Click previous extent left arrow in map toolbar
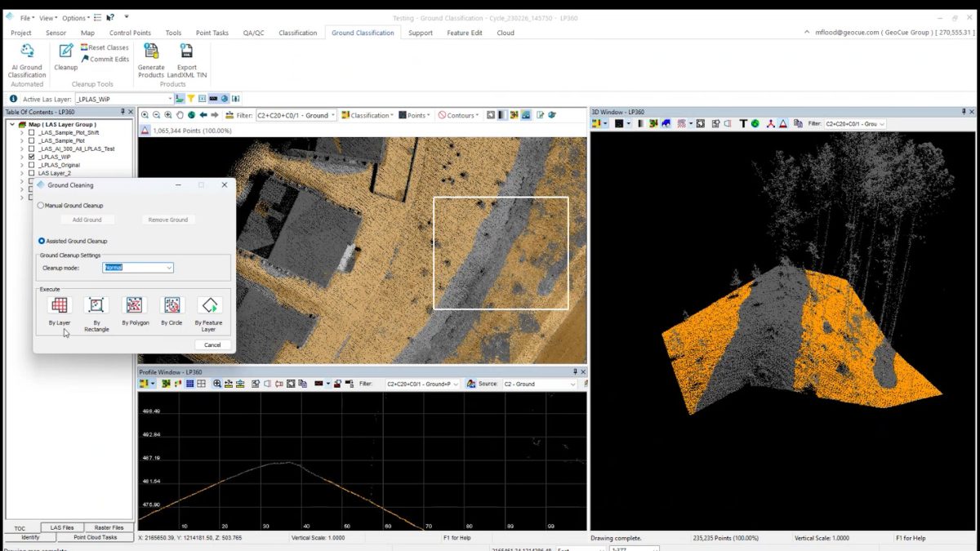980x551 pixels. click(x=203, y=115)
